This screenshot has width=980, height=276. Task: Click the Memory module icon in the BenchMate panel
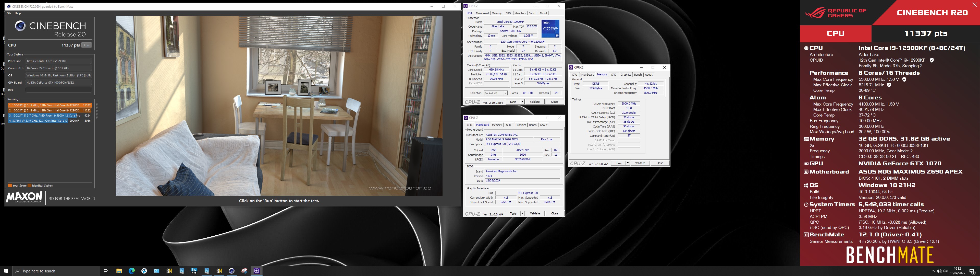806,139
